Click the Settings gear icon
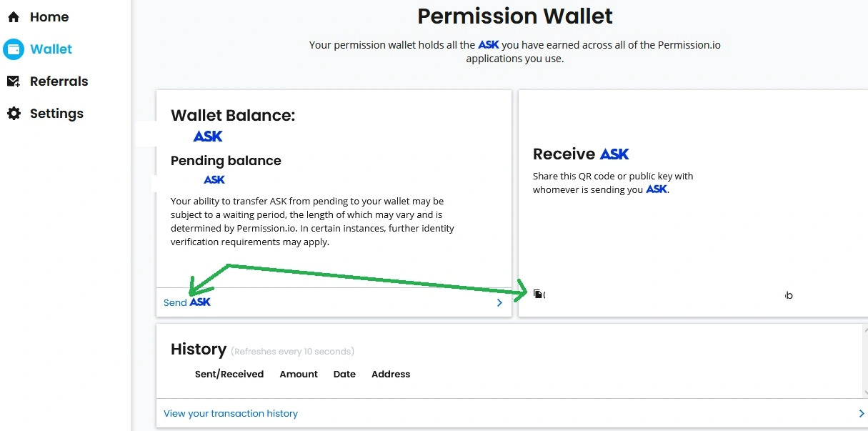868x431 pixels. 14,114
